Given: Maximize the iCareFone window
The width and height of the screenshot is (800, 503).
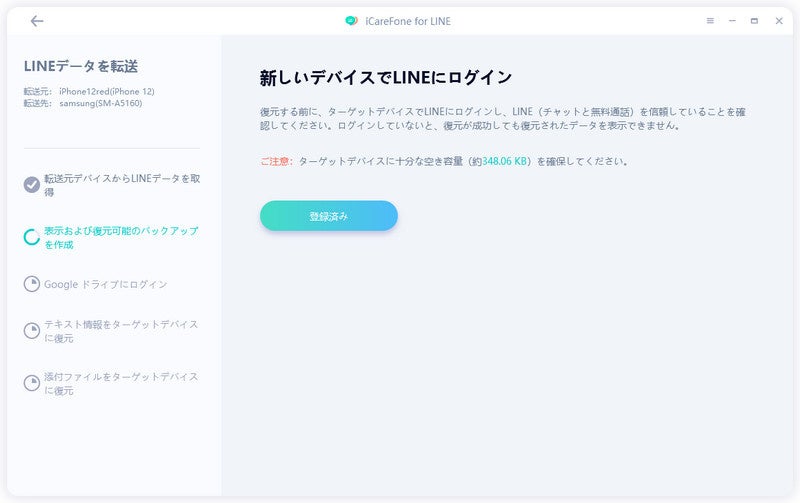Looking at the screenshot, I should point(754,21).
